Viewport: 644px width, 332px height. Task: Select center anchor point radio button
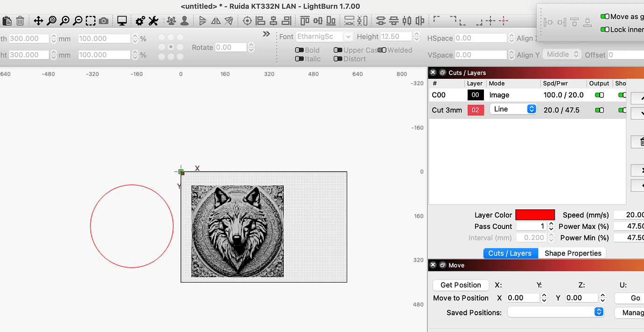pyautogui.click(x=171, y=47)
